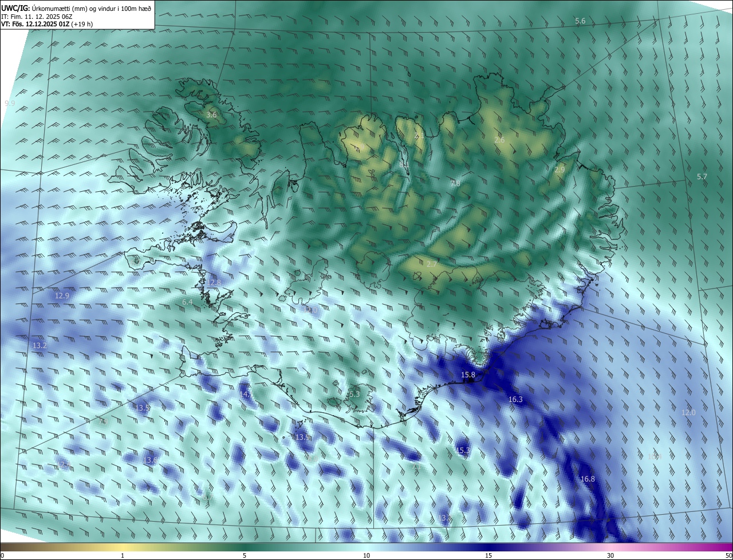Click the initialization time 'IT: Fim. 11. 12. 2025 06Z'
This screenshot has height=560, width=733.
[37, 17]
